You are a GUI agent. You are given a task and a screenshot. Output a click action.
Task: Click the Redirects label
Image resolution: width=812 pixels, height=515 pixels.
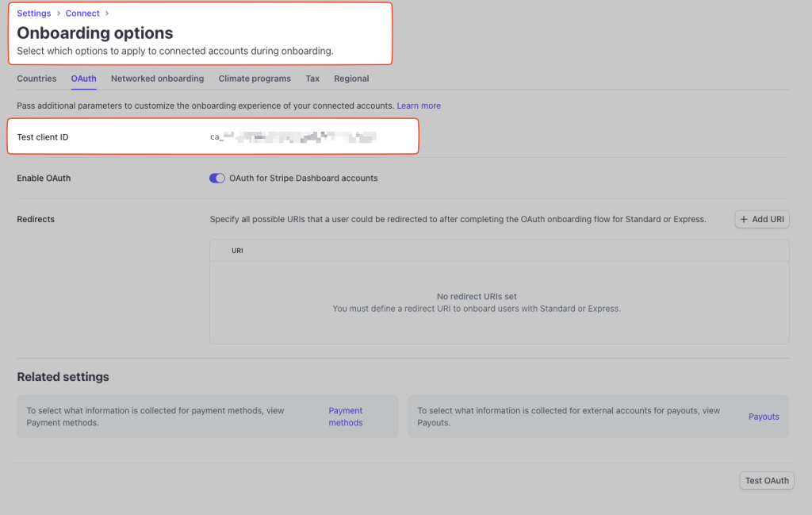(x=36, y=219)
